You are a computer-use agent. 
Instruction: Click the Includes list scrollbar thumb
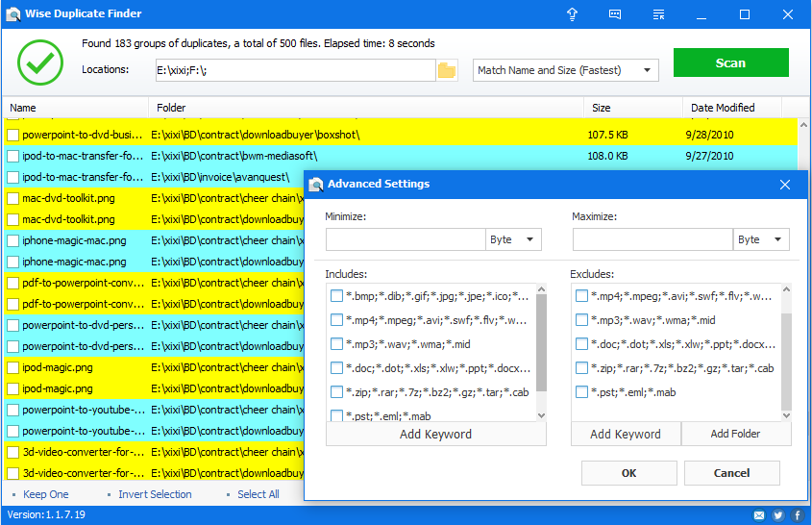542,343
